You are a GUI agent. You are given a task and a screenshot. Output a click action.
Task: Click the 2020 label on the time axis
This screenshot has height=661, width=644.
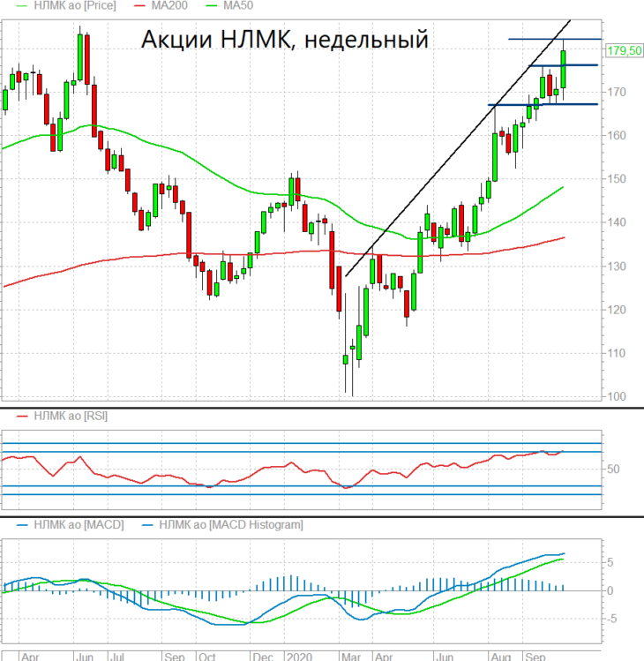pyautogui.click(x=299, y=656)
